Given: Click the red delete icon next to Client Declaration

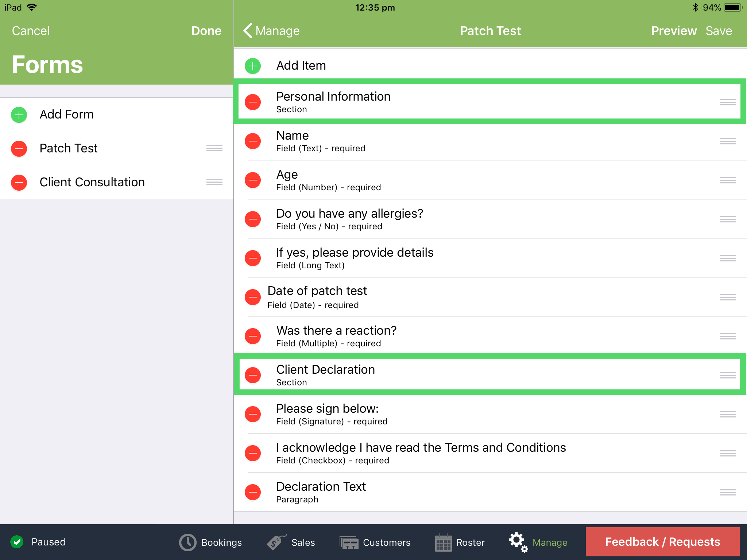Looking at the screenshot, I should pyautogui.click(x=253, y=375).
